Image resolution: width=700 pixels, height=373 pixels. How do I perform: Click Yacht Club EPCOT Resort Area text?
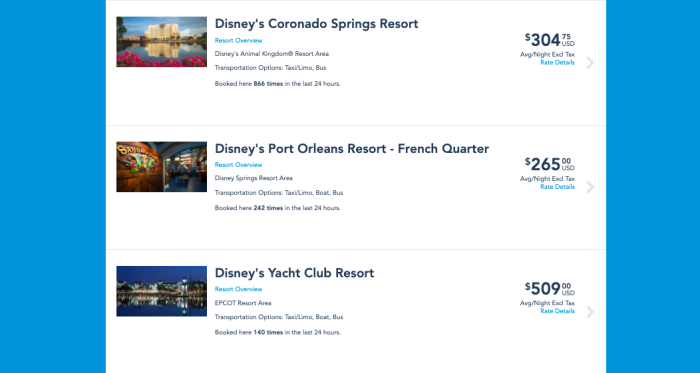(x=243, y=303)
